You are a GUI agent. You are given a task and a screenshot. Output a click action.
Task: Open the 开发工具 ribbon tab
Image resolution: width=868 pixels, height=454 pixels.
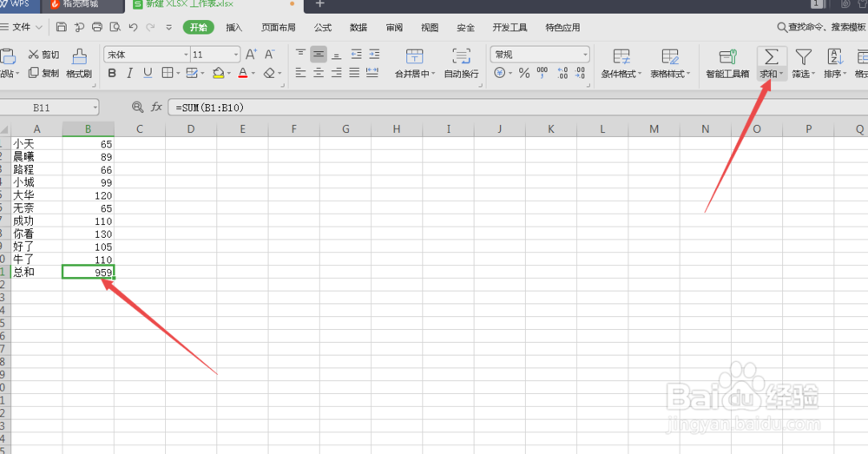click(510, 27)
